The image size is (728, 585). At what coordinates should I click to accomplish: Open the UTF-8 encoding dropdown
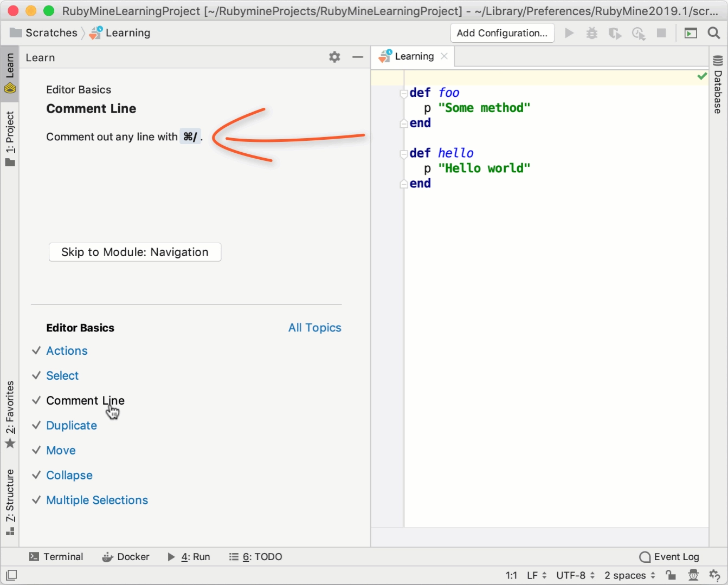pos(576,575)
